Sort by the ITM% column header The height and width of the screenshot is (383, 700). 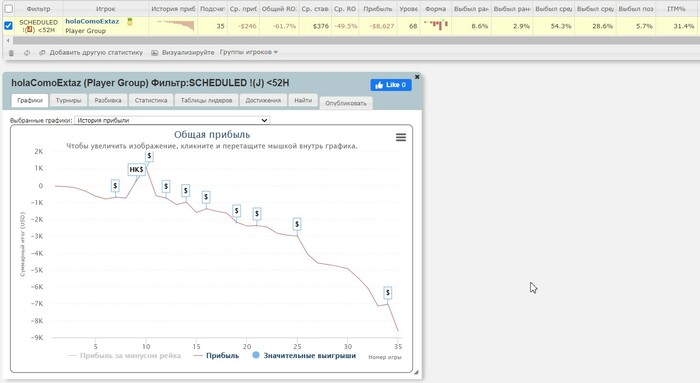675,8
